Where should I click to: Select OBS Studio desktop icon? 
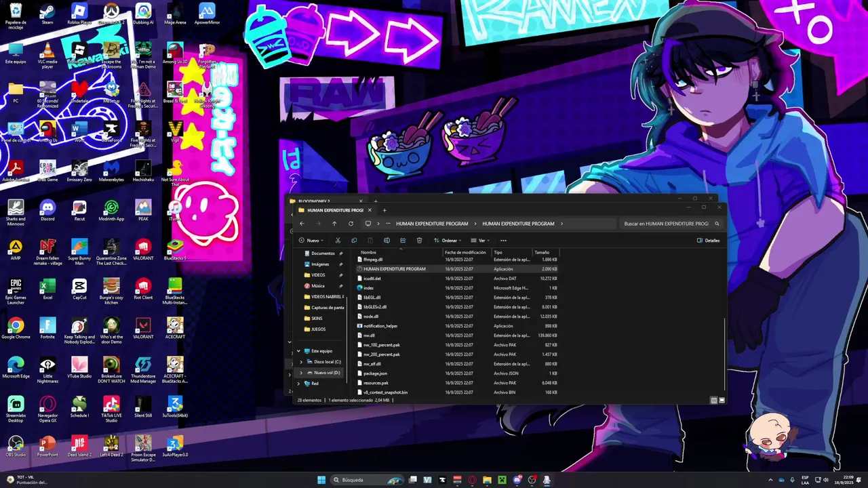tap(16, 446)
